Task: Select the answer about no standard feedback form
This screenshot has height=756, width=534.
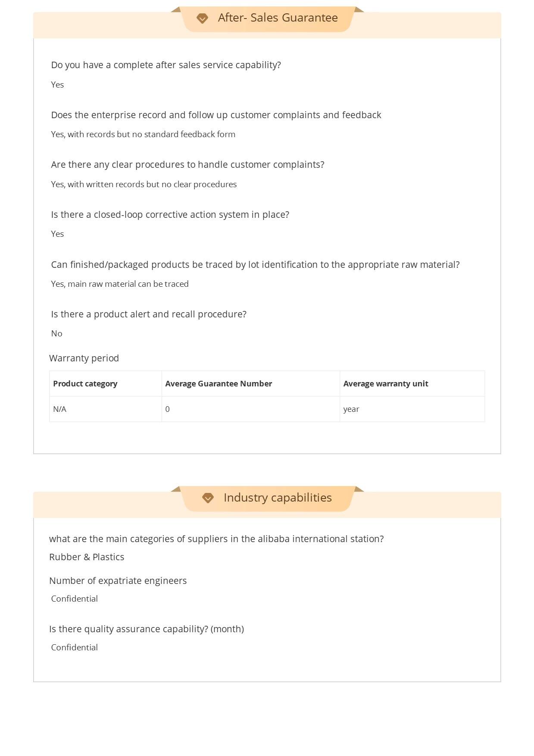Action: point(143,135)
